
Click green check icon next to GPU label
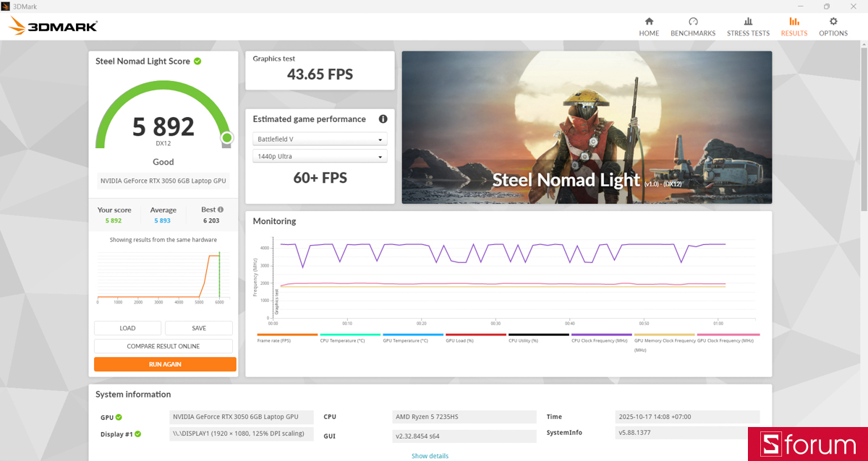coord(119,417)
